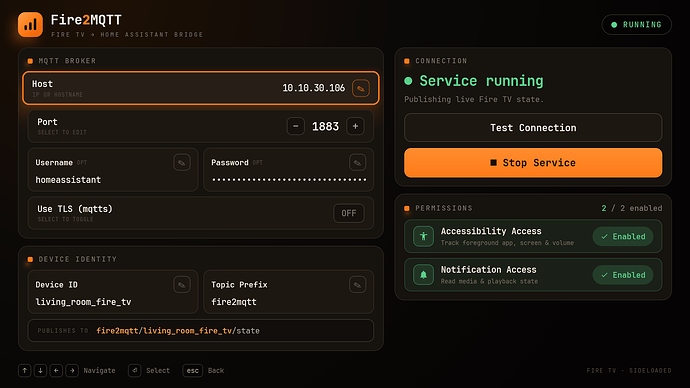Edit the Device ID via pencil icon
Viewport: 690px width, 388px height.
tap(182, 285)
